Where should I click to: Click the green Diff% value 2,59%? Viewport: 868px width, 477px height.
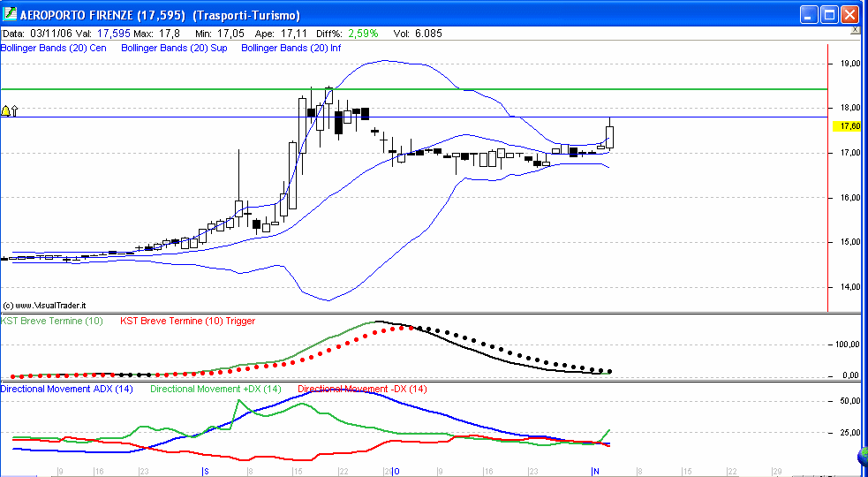pos(363,34)
